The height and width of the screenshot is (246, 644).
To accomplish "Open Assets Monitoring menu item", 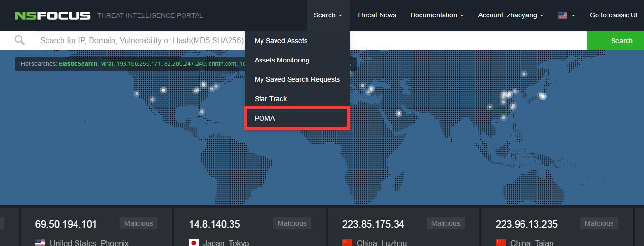I will pos(282,60).
